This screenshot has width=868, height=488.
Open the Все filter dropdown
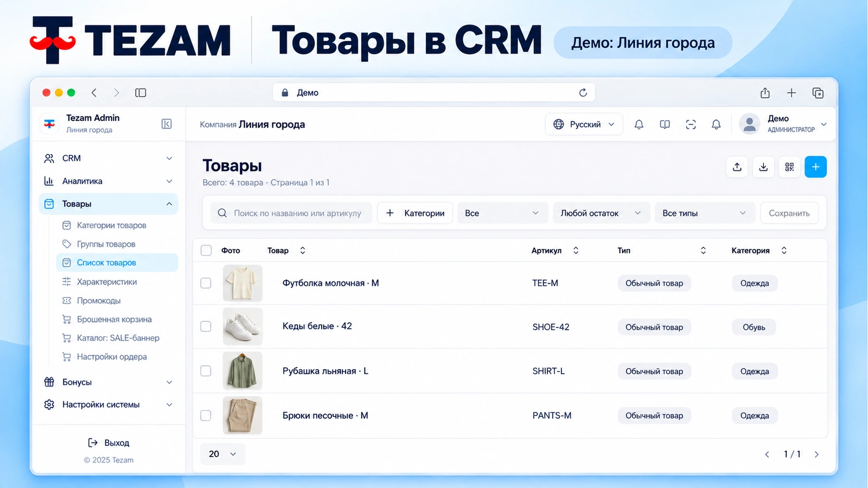(x=502, y=213)
